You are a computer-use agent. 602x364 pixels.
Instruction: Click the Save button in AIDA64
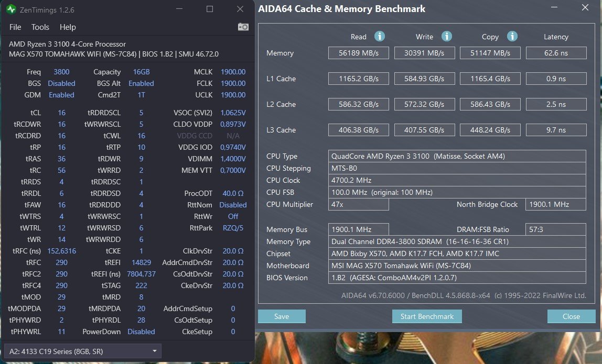point(282,316)
